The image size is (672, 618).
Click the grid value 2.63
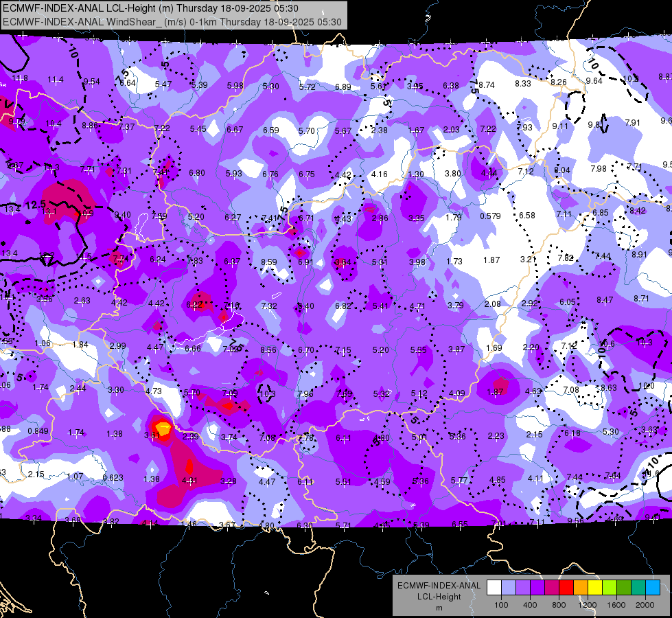point(82,300)
